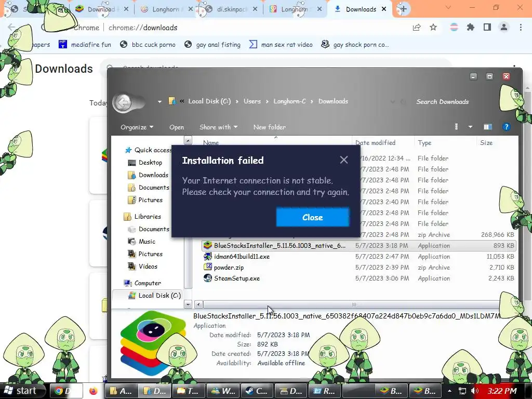The width and height of the screenshot is (532, 399).
Task: Select Pictures under Quick access
Action: [150, 200]
